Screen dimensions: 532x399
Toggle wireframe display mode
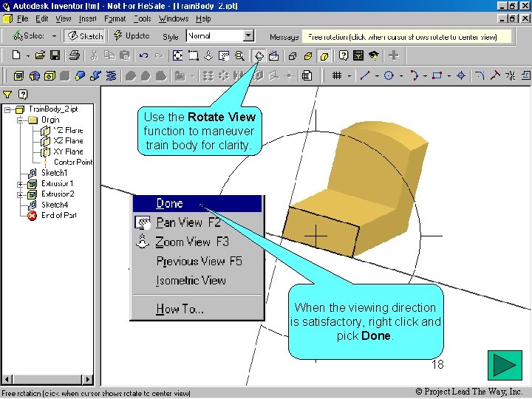tap(293, 55)
